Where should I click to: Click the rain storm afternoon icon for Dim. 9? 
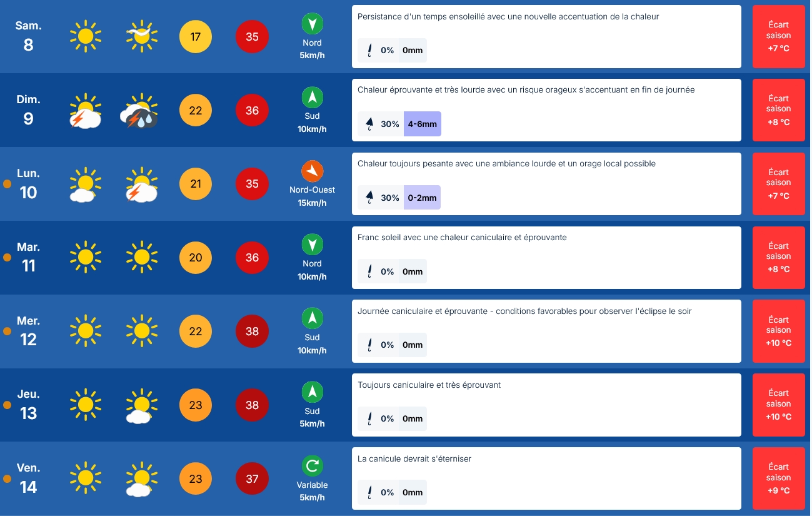[x=139, y=111]
